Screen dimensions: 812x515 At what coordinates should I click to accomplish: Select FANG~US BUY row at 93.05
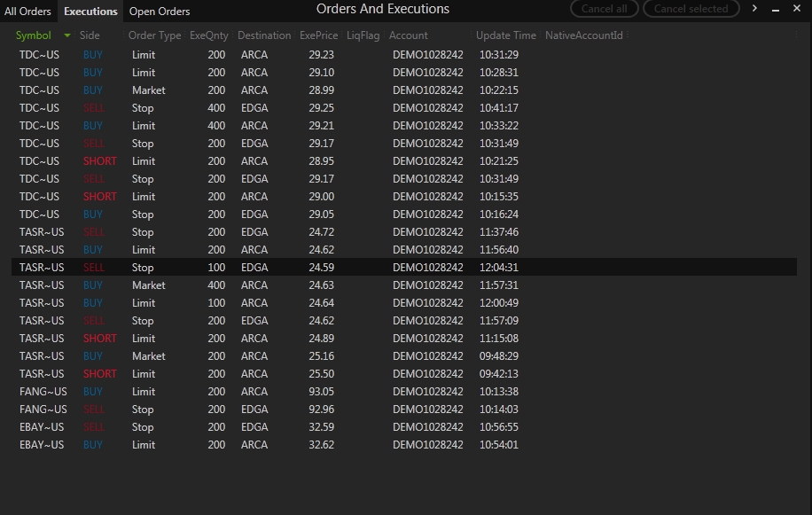point(404,391)
